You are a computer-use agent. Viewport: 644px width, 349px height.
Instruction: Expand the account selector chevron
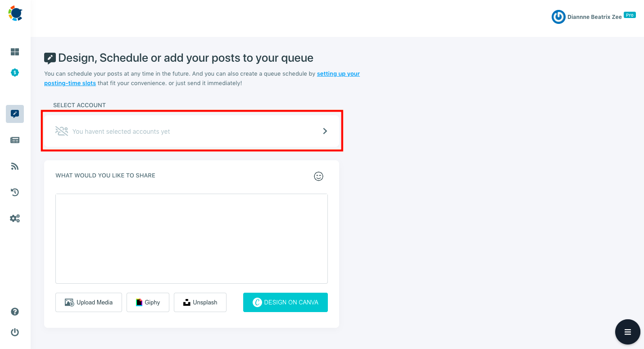pos(325,131)
